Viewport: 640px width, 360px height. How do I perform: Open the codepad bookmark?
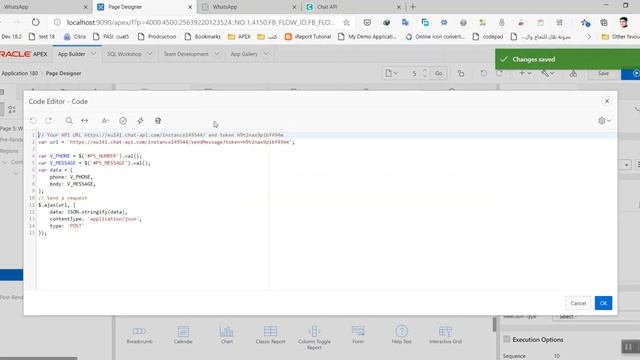click(x=487, y=36)
